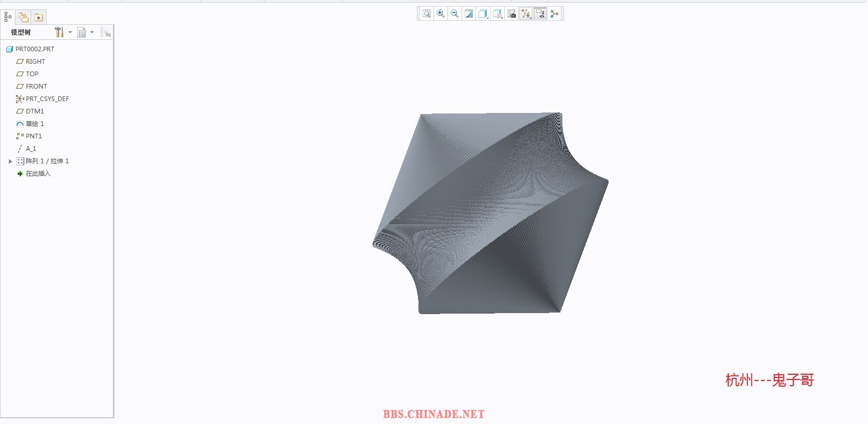Select the DTM1 datum plane

[35, 111]
